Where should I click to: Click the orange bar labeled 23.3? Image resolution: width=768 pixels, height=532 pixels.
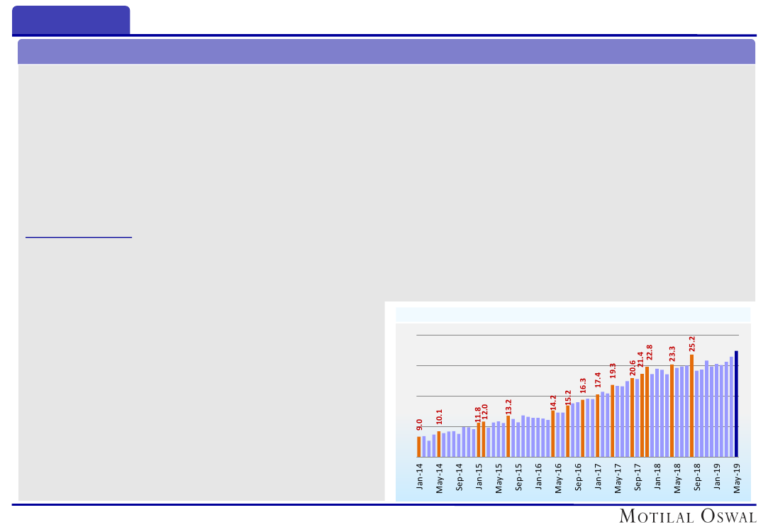pyautogui.click(x=672, y=411)
